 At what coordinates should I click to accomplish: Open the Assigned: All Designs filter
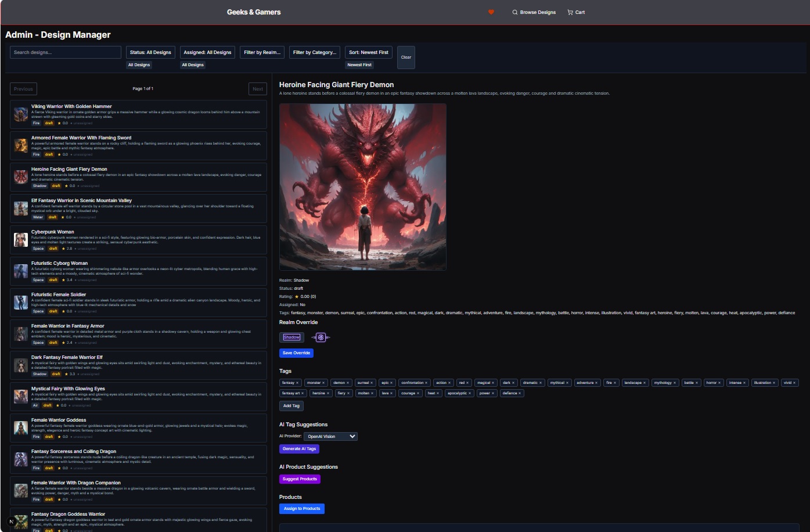tap(207, 52)
